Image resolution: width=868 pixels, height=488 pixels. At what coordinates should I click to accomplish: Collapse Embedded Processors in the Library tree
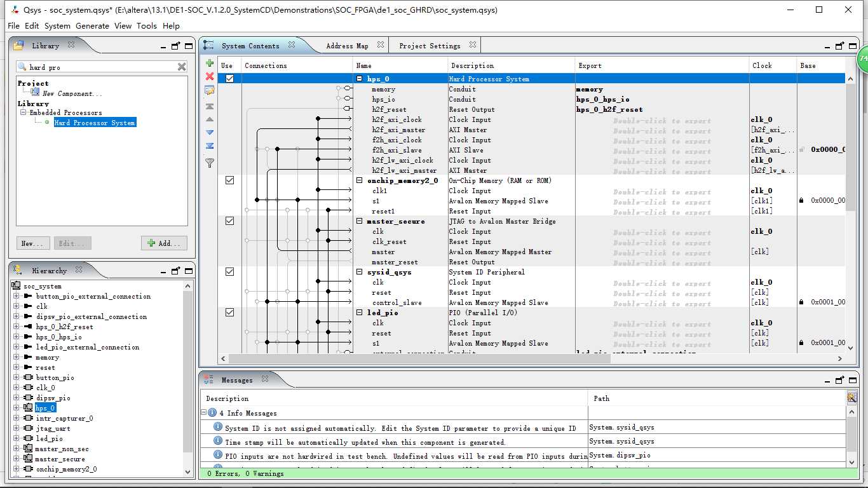(24, 112)
